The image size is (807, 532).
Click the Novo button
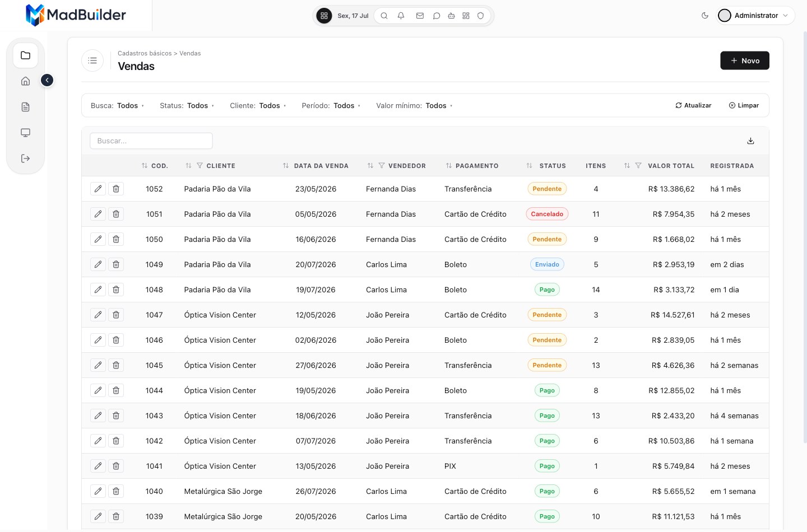click(x=745, y=60)
